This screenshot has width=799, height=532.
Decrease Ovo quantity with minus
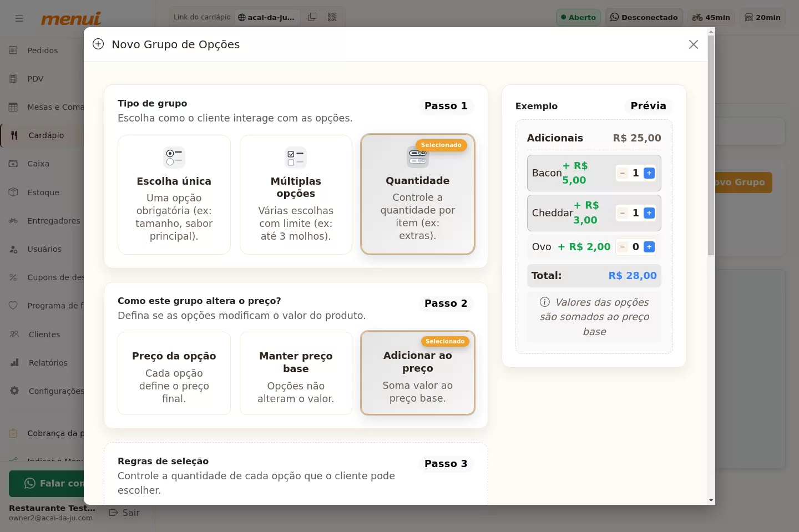[623, 247]
